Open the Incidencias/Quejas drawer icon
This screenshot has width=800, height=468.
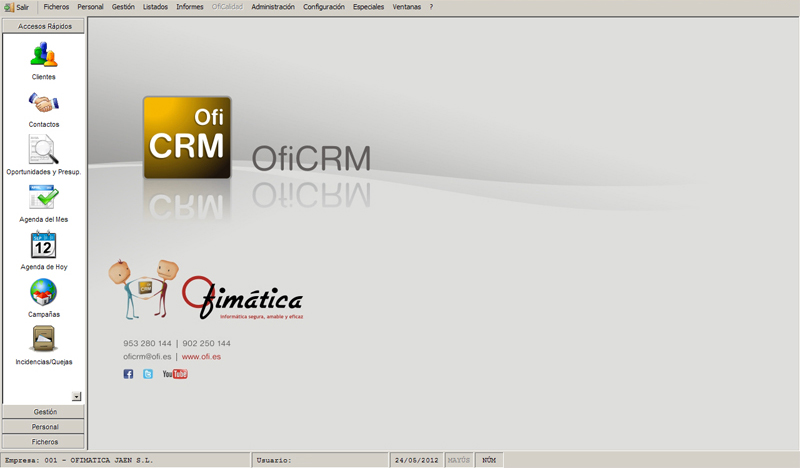43,339
